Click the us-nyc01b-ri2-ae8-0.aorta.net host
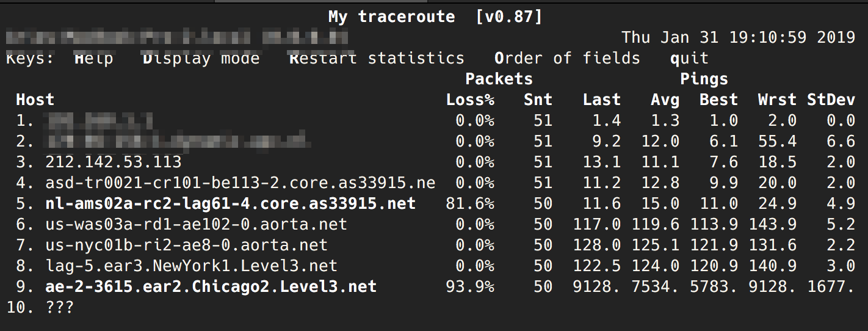 186,245
